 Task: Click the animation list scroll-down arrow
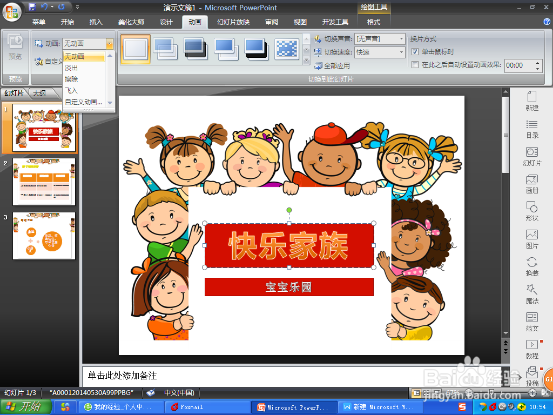tap(110, 103)
